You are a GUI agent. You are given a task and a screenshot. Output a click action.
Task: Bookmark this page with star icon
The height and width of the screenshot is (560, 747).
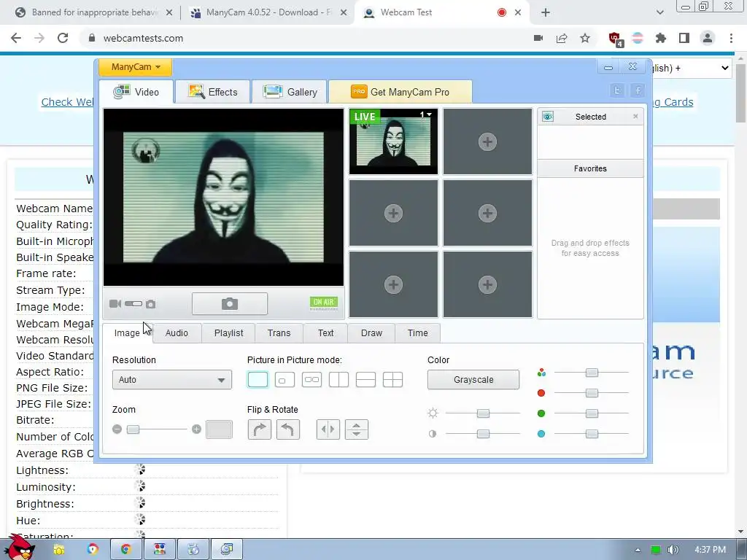click(x=585, y=38)
